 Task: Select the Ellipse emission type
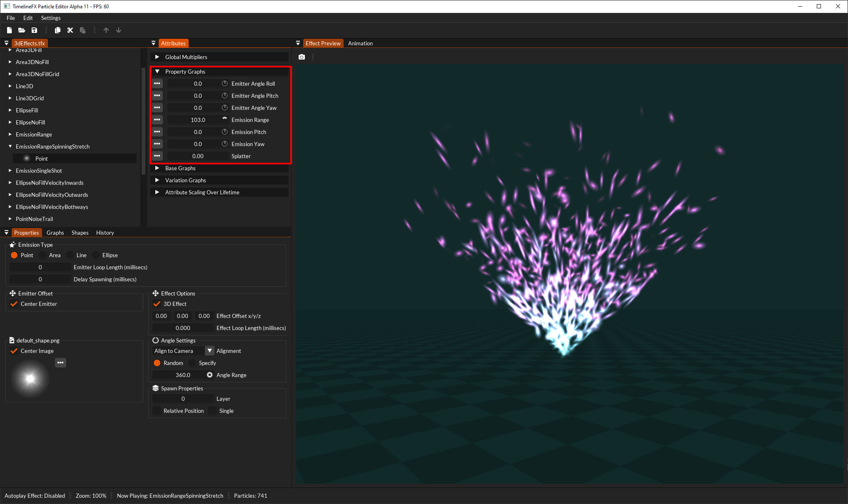pos(96,255)
